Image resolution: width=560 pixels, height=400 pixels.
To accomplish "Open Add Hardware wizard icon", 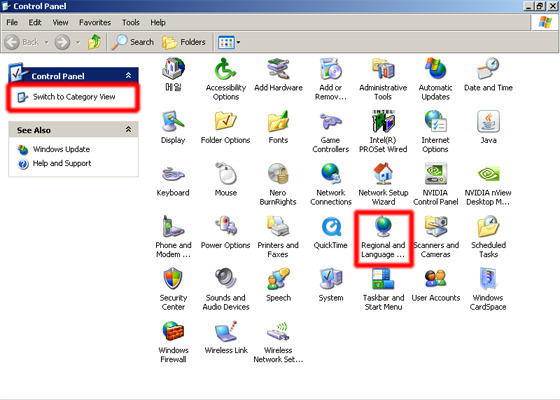I will [278, 74].
